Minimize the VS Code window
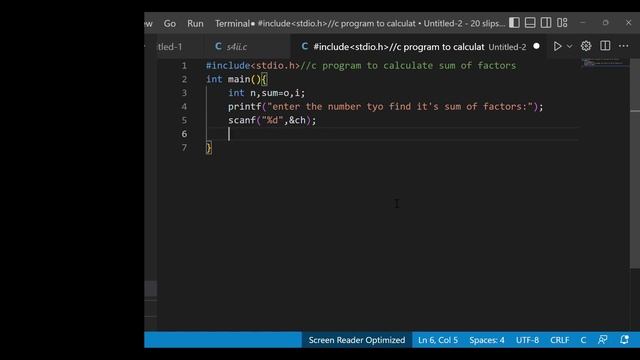The image size is (640, 360). pyautogui.click(x=582, y=23)
